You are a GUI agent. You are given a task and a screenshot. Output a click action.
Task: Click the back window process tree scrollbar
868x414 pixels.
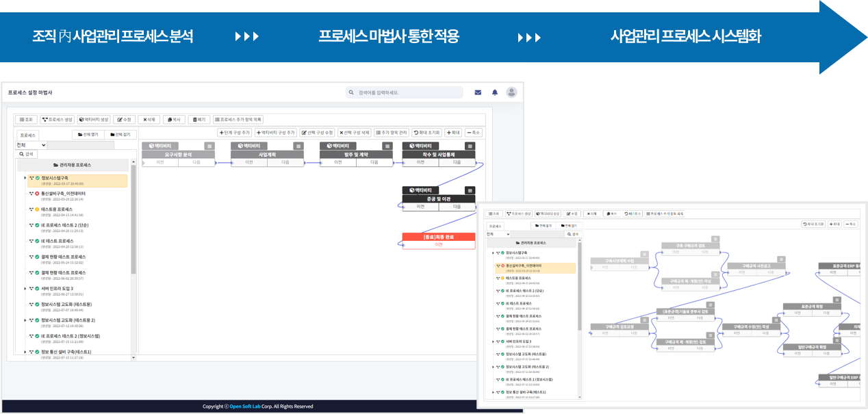(x=133, y=219)
